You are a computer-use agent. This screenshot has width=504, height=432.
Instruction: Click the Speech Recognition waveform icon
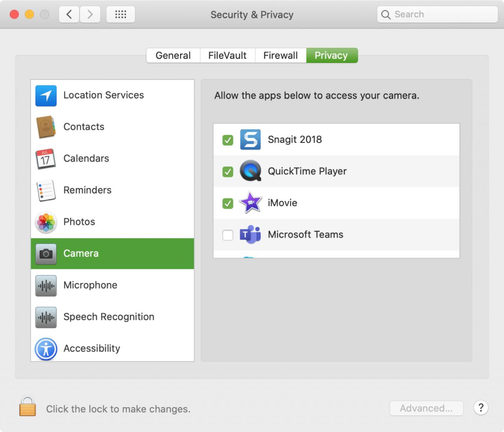tap(46, 317)
